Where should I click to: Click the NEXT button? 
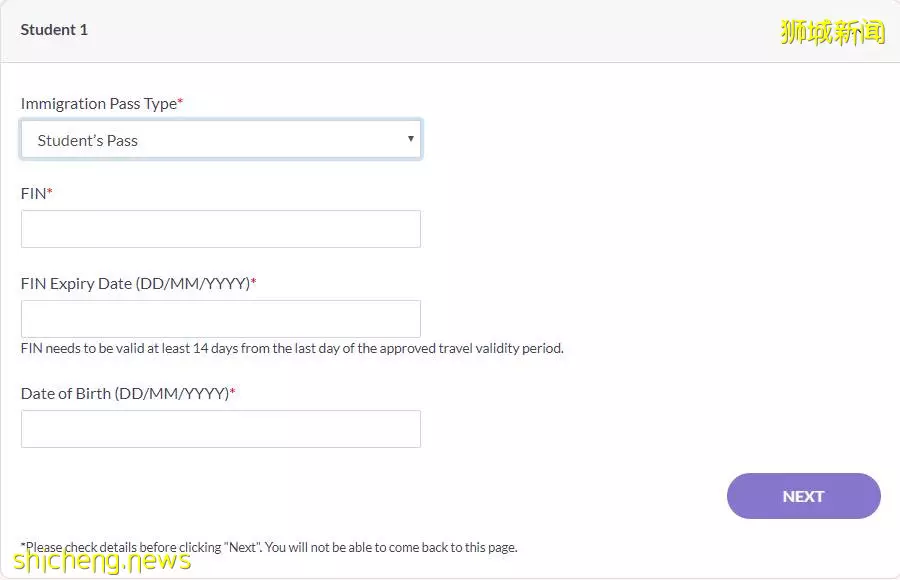[804, 496]
